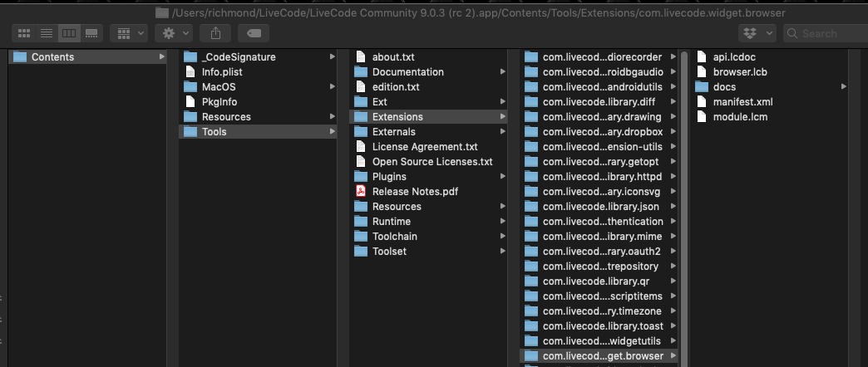Select the License Agreement.txt file

coord(425,147)
